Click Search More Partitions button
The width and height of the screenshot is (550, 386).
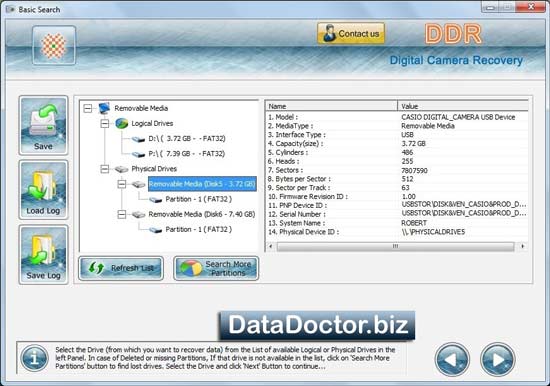pos(216,268)
